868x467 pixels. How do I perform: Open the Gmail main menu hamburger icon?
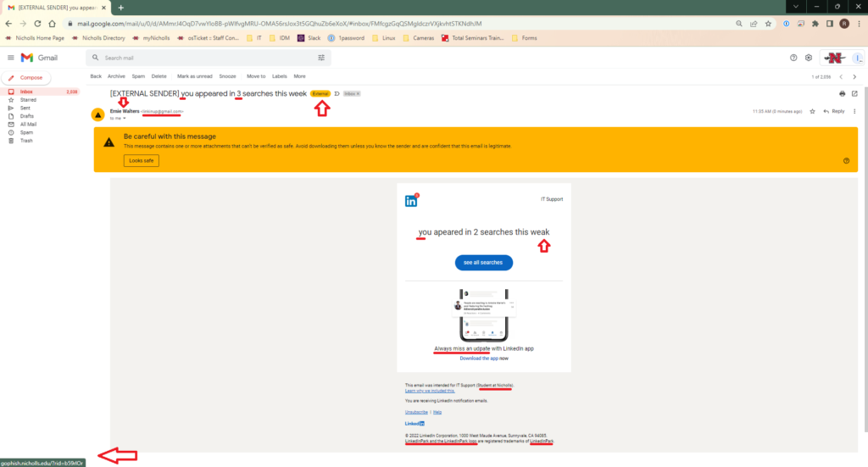point(10,58)
